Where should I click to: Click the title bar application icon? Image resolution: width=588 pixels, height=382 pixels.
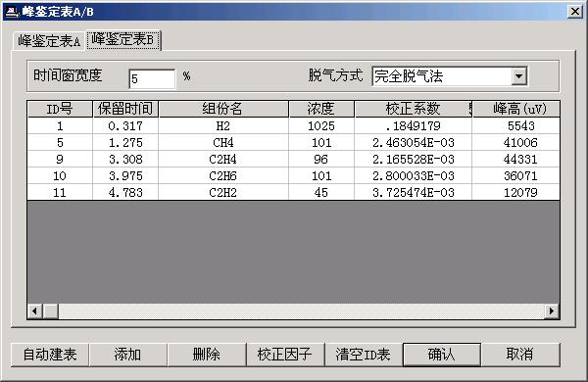tap(12, 12)
